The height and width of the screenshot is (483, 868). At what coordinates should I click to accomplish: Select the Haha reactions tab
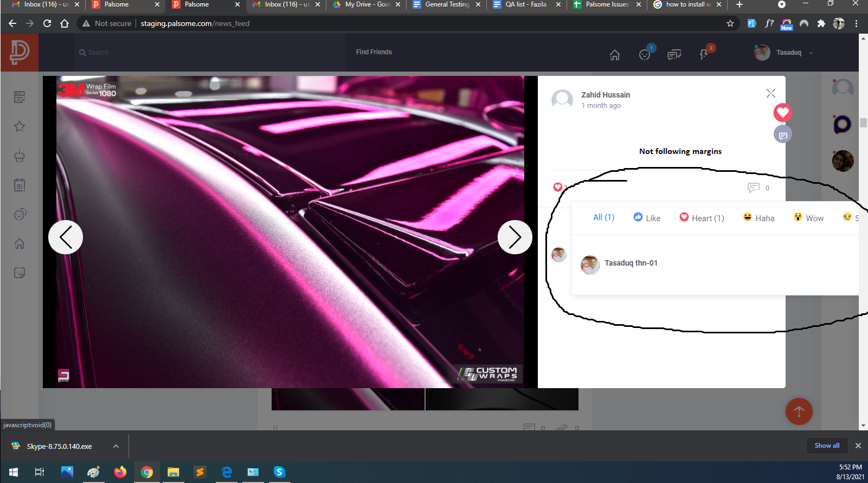tap(758, 217)
